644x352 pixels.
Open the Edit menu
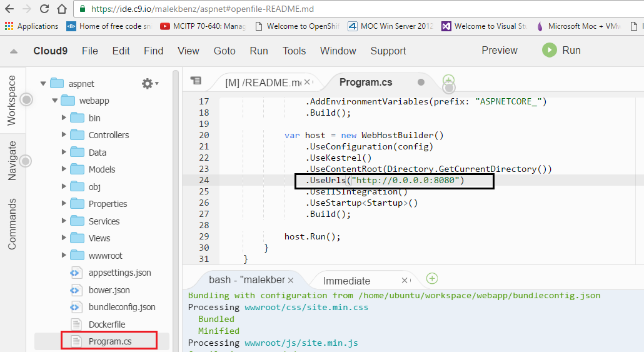click(x=121, y=51)
